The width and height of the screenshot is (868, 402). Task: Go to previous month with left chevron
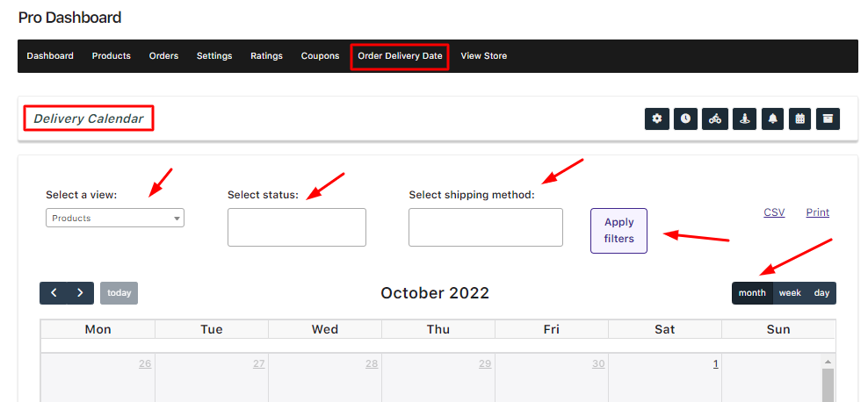tap(53, 293)
